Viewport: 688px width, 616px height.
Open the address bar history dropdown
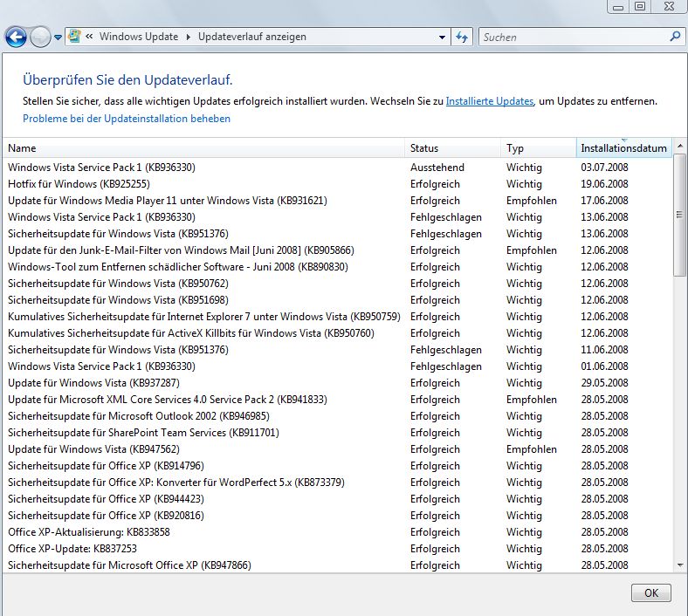(x=442, y=37)
